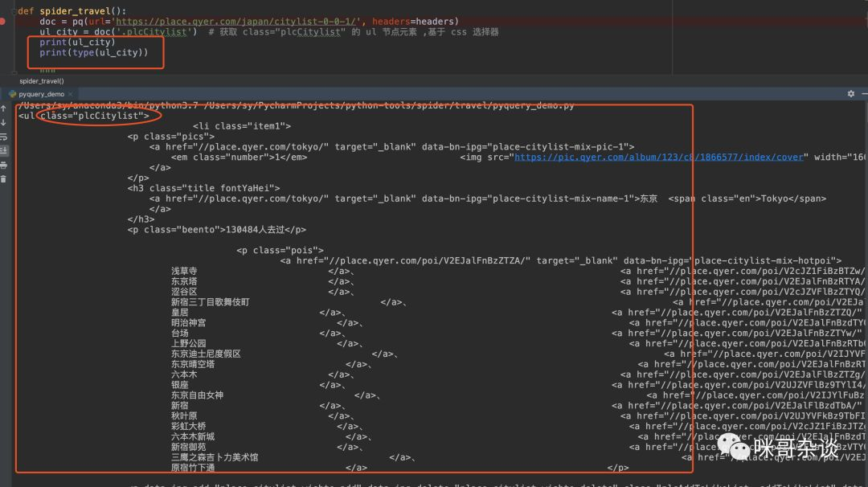This screenshot has width=868, height=487.
Task: Hide the run tool window
Action: (x=864, y=94)
